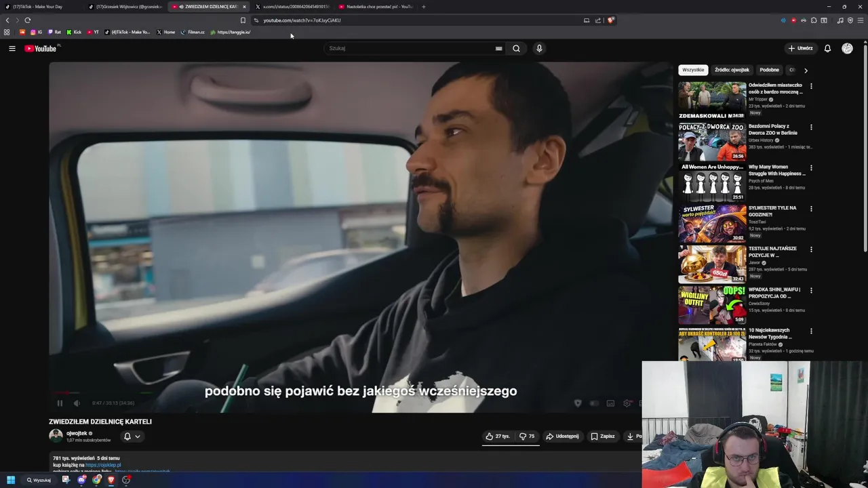
Task: Open the Windows Start menu
Action: point(11,480)
